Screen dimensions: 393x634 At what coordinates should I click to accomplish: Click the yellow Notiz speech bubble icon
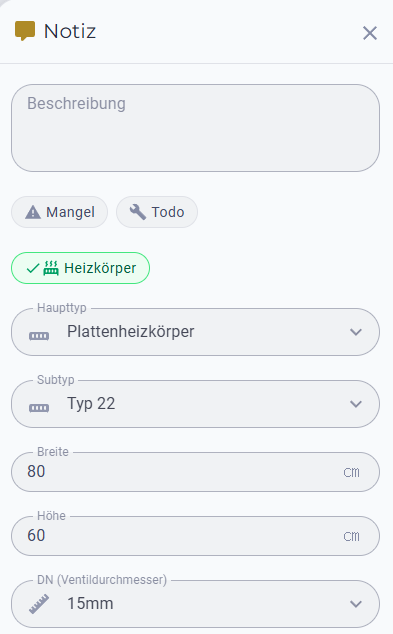click(25, 31)
